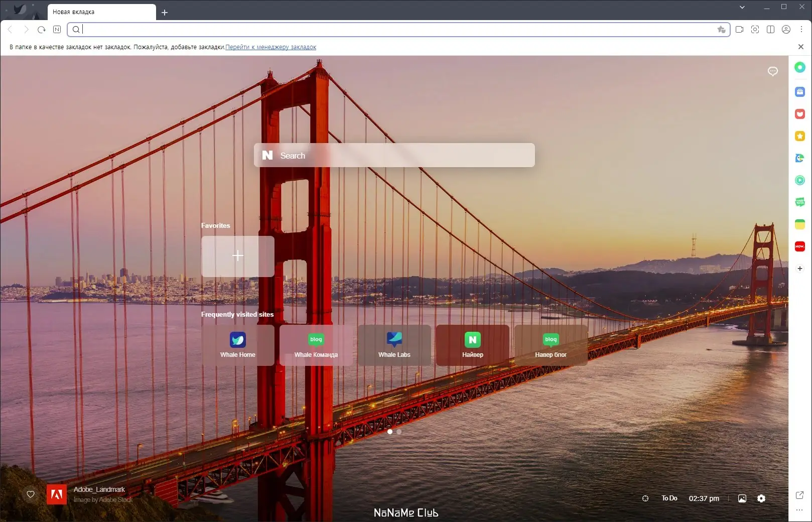Viewport: 812px width, 522px height.
Task: Click the Naver Search input field
Action: (x=394, y=155)
